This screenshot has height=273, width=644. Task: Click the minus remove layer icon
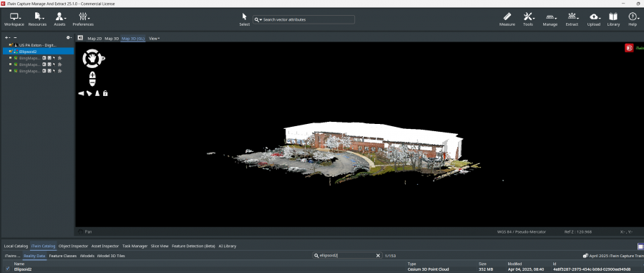pos(15,37)
